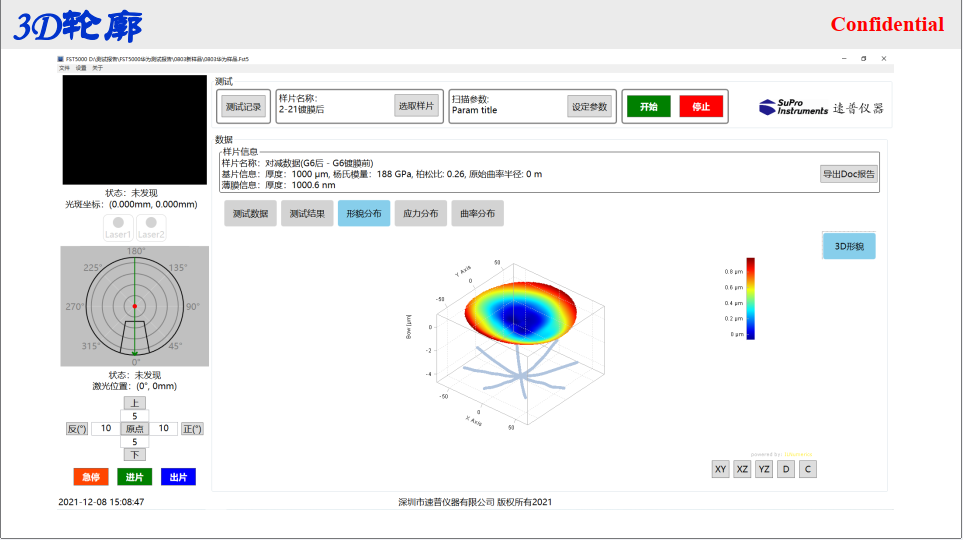Open the 关于 menu
Viewport: 963px width, 540px height.
coord(98,68)
